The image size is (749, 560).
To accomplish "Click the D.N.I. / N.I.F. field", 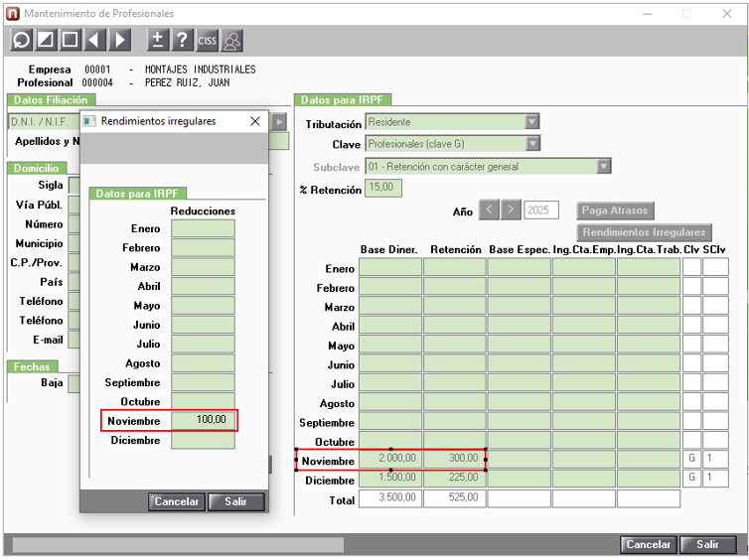I will click(x=44, y=122).
